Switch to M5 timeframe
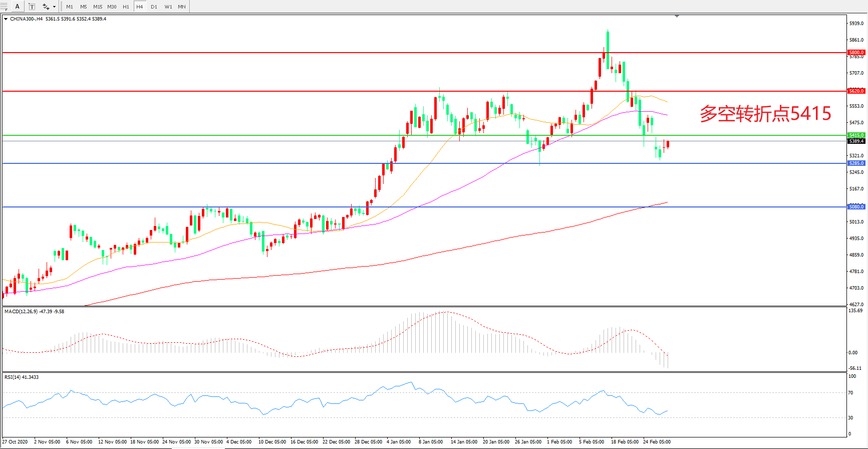The width and height of the screenshot is (868, 449). pos(83,7)
